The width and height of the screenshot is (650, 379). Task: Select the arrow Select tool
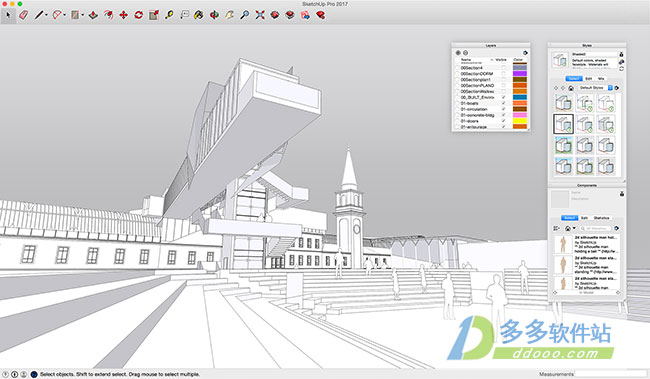pos(8,15)
